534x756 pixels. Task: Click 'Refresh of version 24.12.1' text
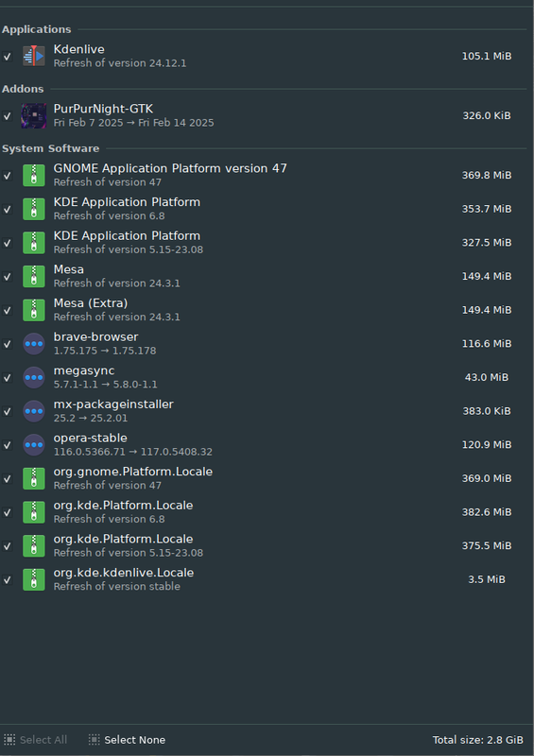pyautogui.click(x=120, y=63)
